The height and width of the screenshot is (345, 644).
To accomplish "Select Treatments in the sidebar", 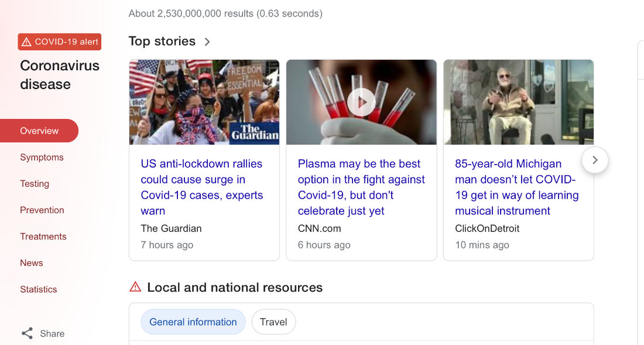I will click(x=43, y=237).
